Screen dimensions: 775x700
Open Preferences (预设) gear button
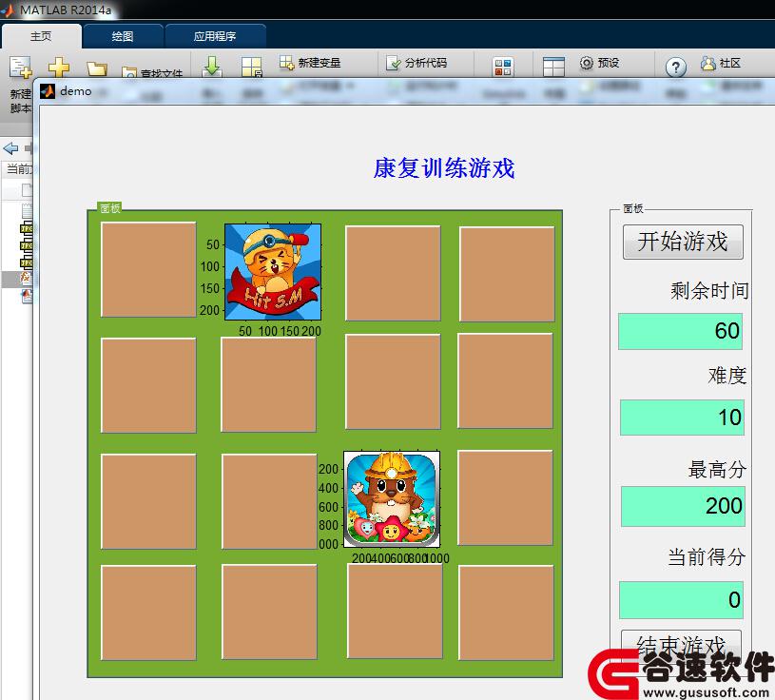point(599,63)
